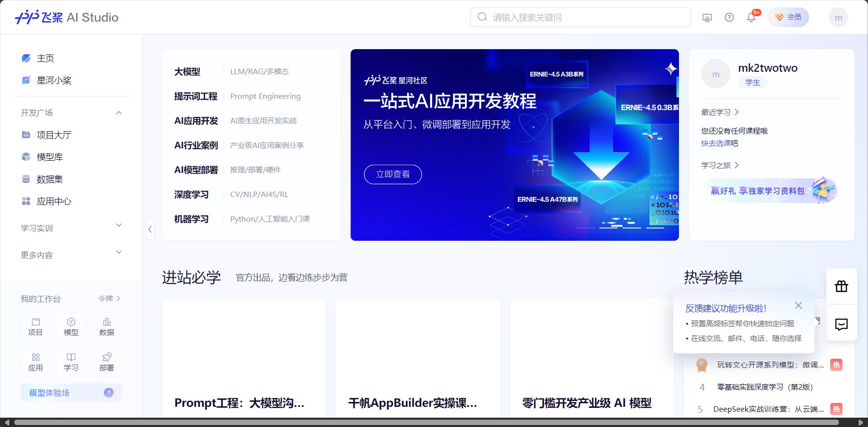Click the 模型体验场 button
Viewport: 868px width, 427px height.
[71, 393]
